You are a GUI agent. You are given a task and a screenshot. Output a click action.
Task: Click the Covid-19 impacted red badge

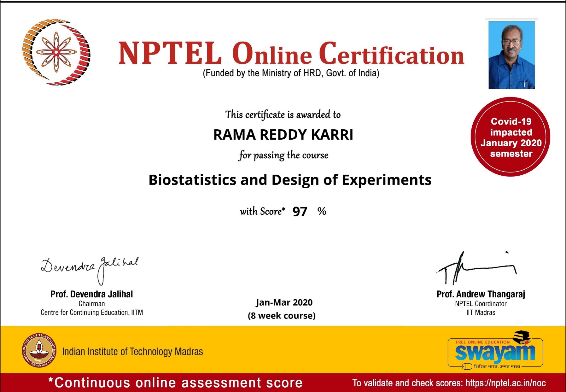click(511, 137)
